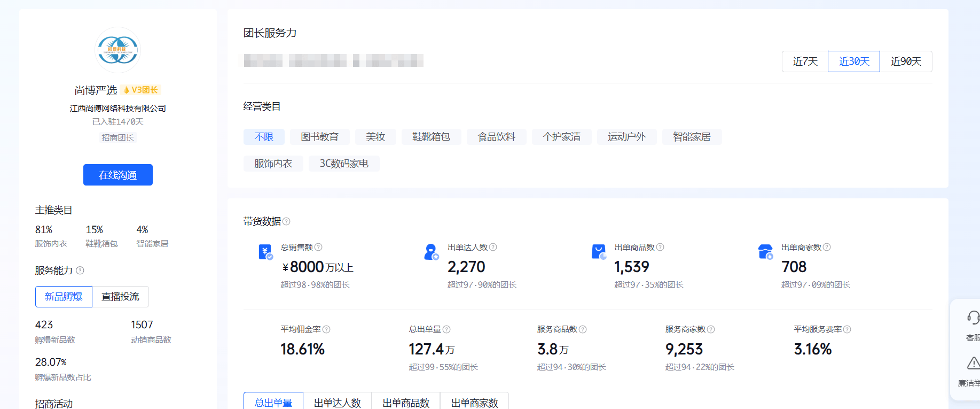
Task: Click help icon beside 出单商品数
Action: [x=660, y=247]
